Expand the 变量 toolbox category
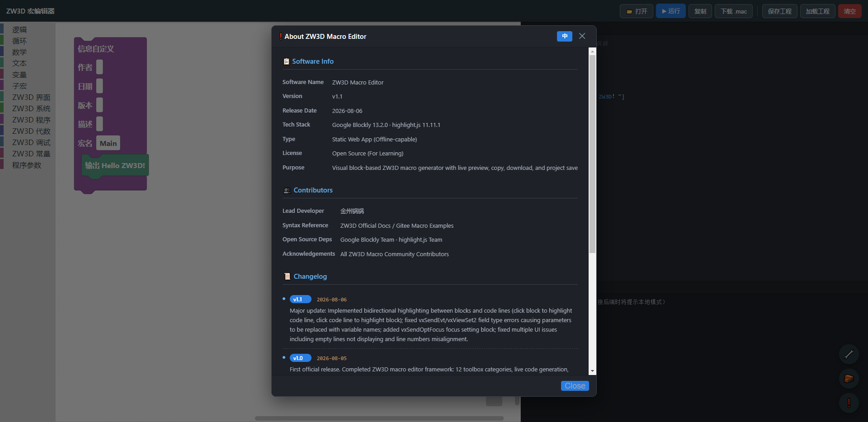 (19, 75)
